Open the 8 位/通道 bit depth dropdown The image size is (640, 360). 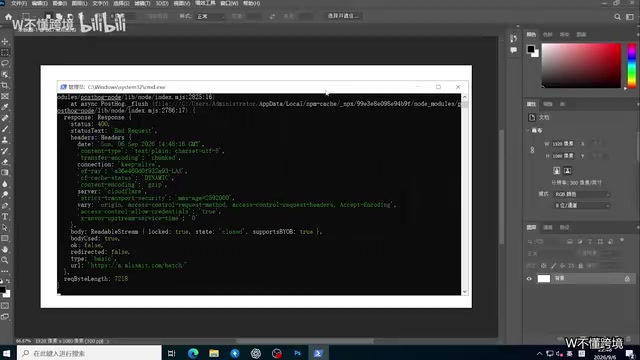(581, 205)
